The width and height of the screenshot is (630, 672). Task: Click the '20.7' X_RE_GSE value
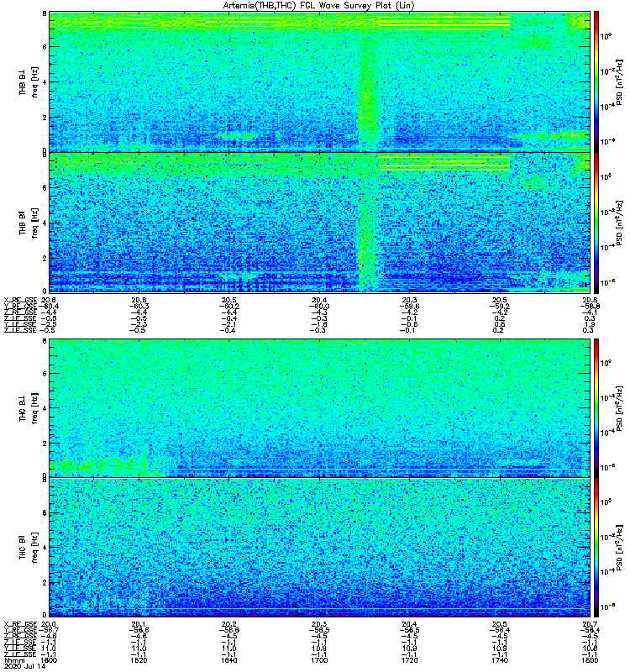(x=591, y=624)
